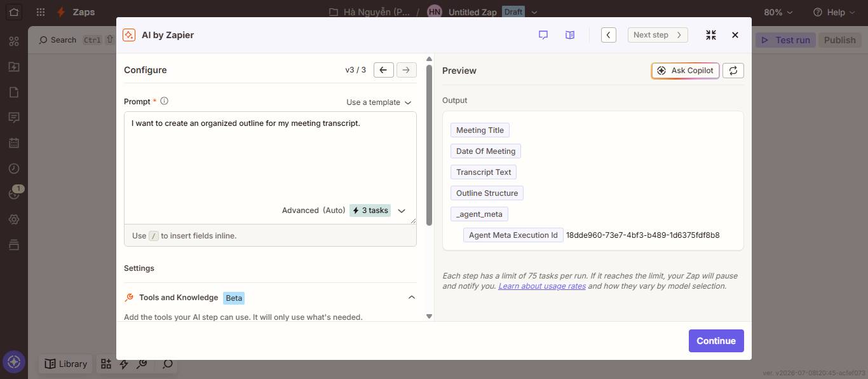Open the apps grid launcher icon
868x379 pixels.
[x=41, y=12]
